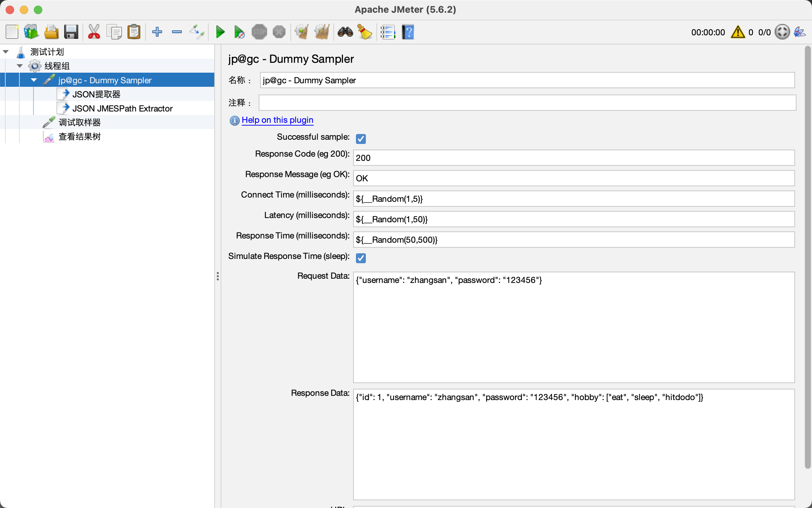This screenshot has width=812, height=508.
Task: Click the 00:00:00 elapsed time display
Action: (x=708, y=32)
